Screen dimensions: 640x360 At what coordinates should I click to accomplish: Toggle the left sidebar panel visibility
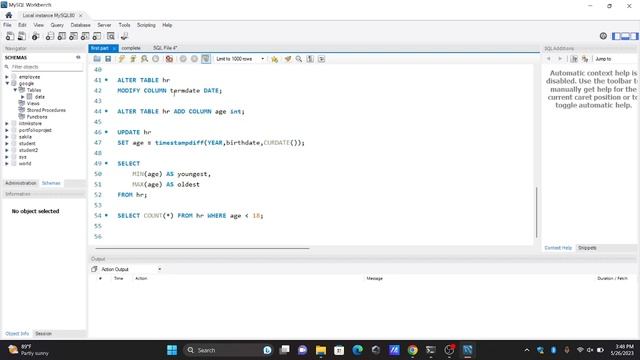pos(616,36)
